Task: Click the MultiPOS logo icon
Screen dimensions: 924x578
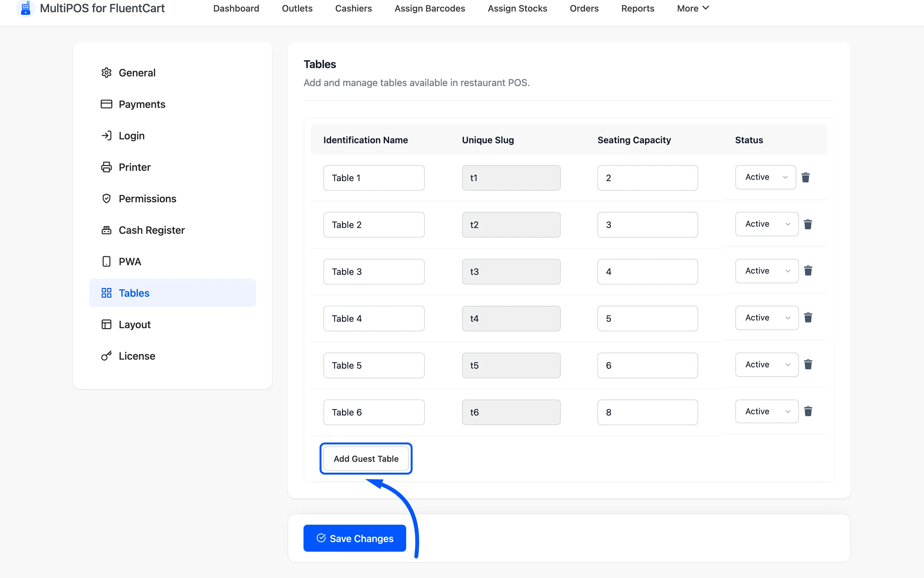Action: (x=26, y=8)
